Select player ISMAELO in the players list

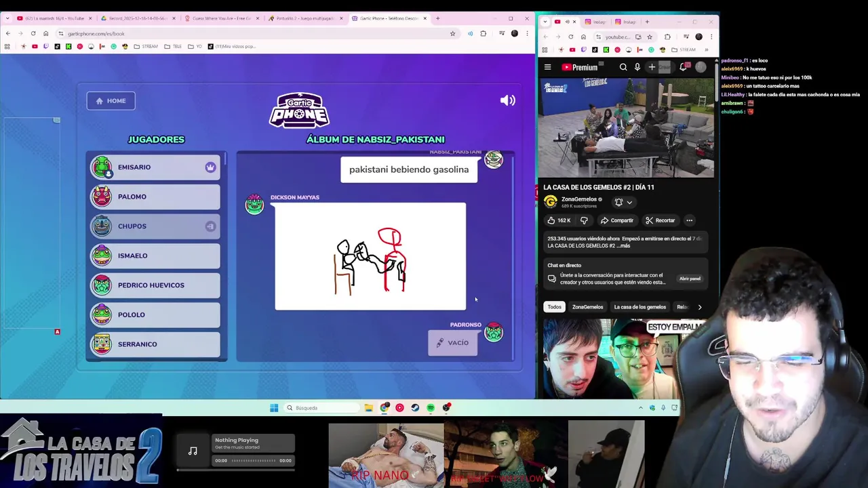coord(155,256)
